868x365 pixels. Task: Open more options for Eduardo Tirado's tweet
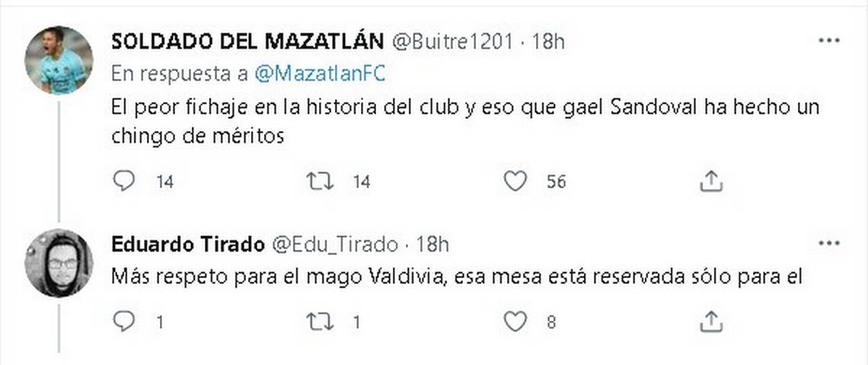(828, 244)
